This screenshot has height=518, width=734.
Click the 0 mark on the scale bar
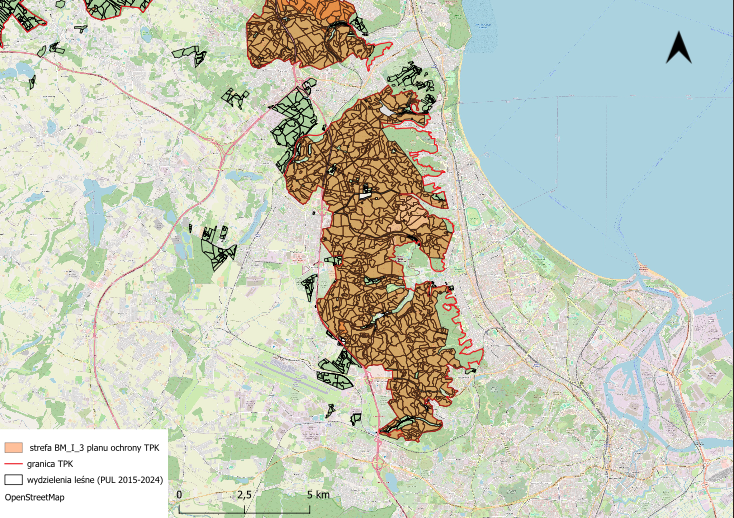[179, 495]
